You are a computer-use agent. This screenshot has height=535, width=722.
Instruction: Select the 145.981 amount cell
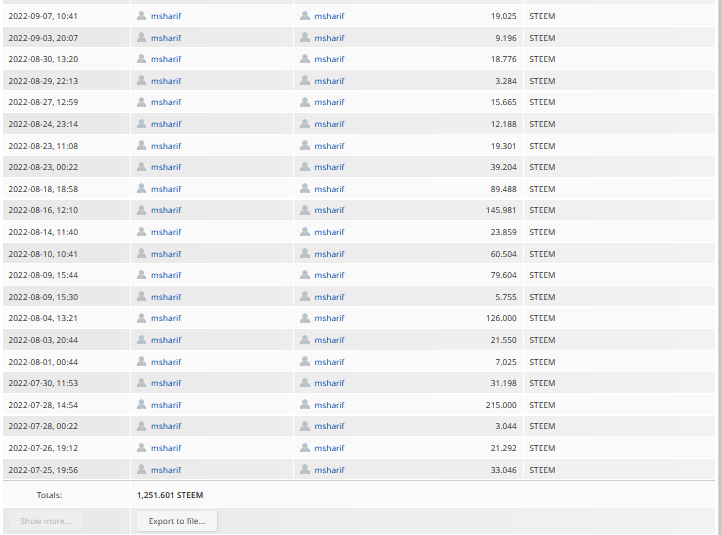(501, 210)
